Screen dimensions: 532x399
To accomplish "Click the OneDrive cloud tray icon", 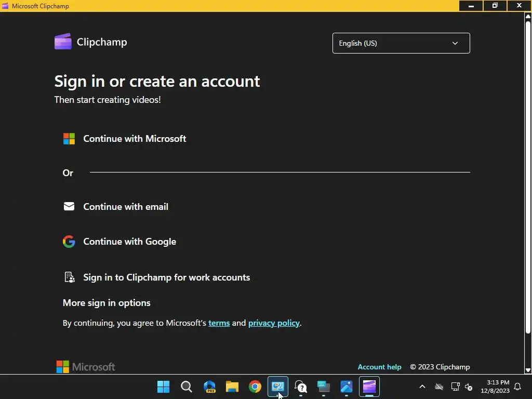I will [439, 387].
